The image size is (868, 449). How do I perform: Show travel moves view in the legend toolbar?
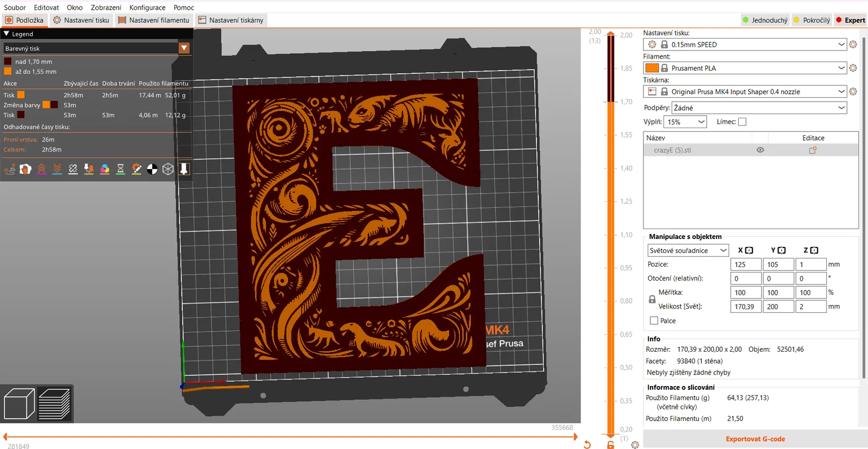[x=9, y=169]
